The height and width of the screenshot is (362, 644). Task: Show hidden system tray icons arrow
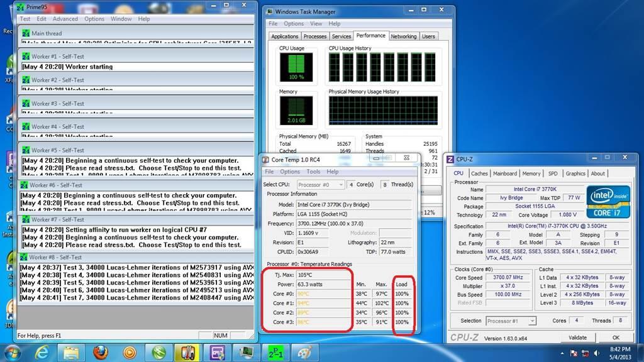click(562, 353)
